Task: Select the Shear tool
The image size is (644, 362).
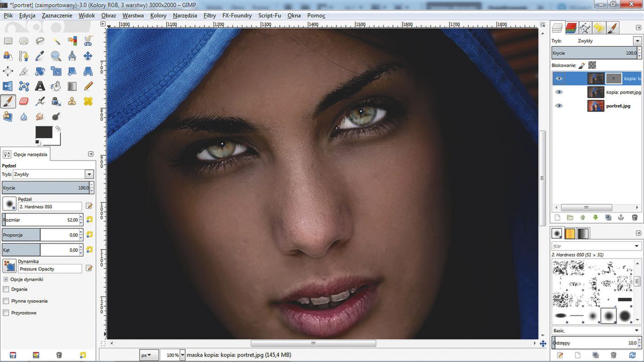Action: [x=72, y=71]
